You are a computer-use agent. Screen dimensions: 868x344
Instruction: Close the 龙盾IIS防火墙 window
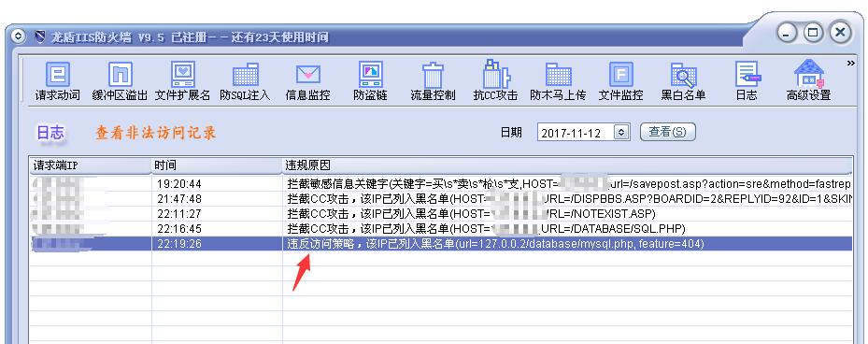click(x=840, y=33)
